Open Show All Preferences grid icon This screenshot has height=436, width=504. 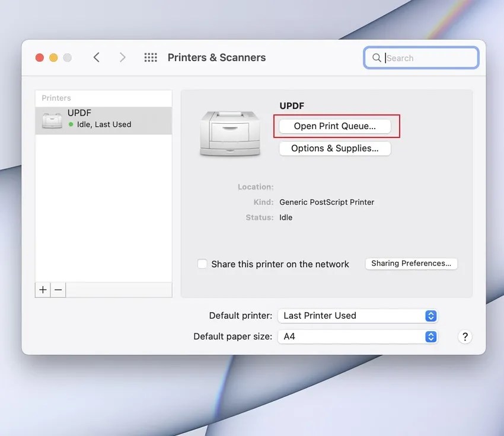click(150, 57)
